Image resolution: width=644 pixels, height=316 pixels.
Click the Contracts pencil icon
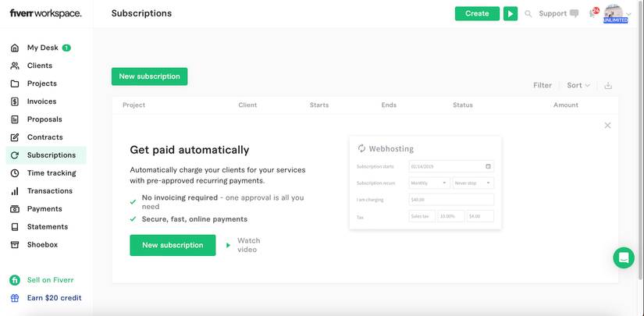[x=15, y=137]
